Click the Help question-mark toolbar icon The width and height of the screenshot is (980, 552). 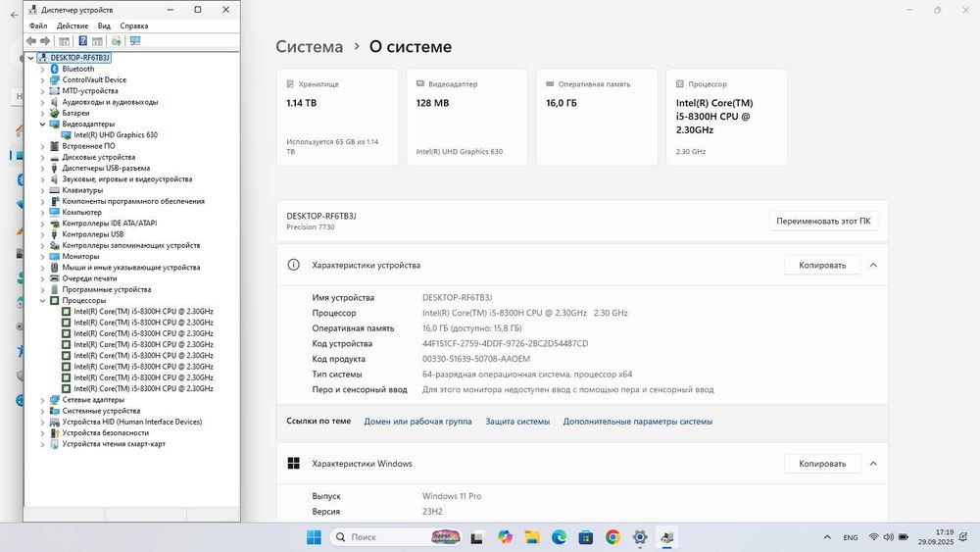pyautogui.click(x=82, y=40)
